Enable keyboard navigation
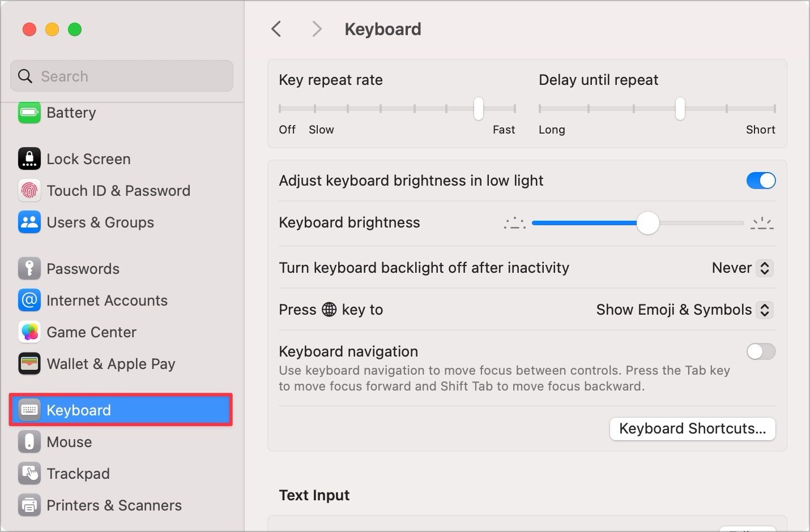This screenshot has width=810, height=532. (761, 351)
